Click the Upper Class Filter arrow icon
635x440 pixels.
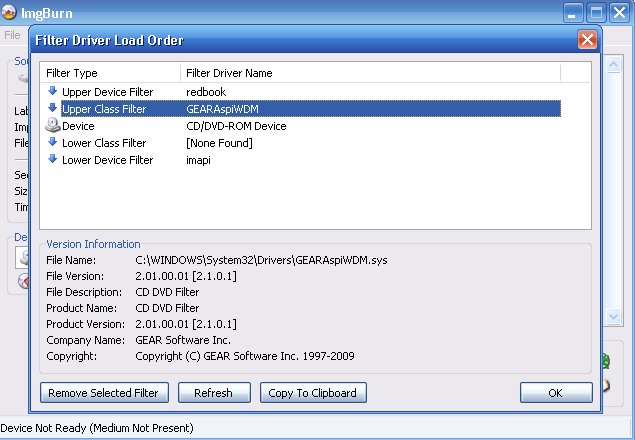(x=52, y=108)
